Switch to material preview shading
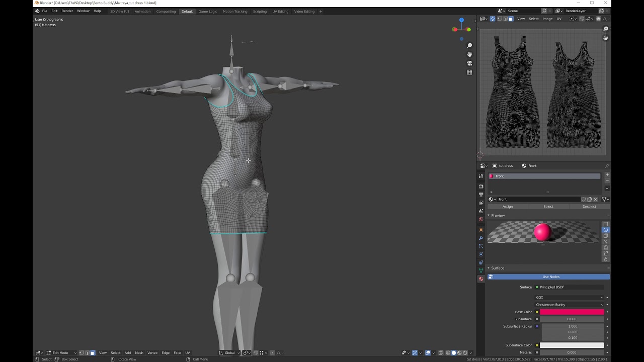The image size is (644, 362). [459, 353]
